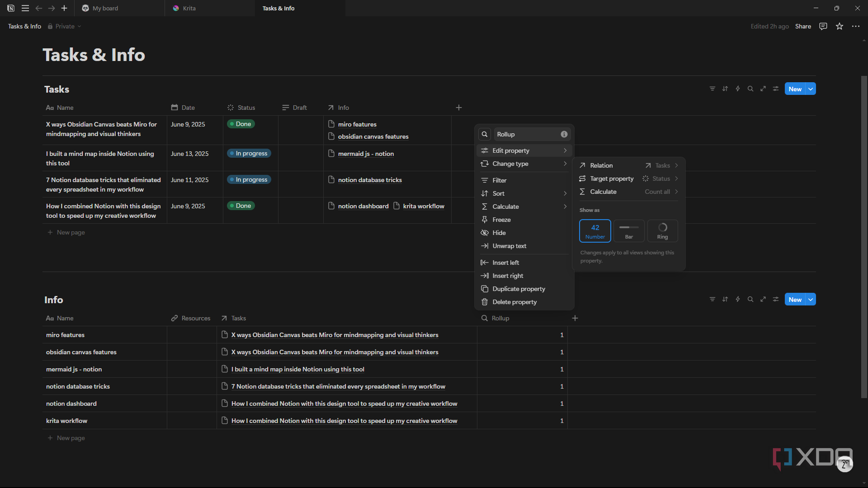
Task: Search within the Info database
Action: (750, 300)
